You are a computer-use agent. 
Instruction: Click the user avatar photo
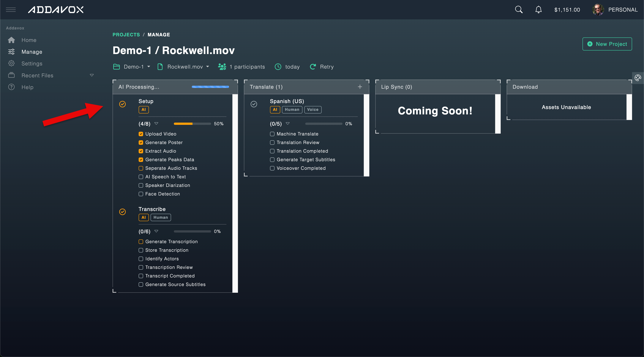click(x=598, y=10)
